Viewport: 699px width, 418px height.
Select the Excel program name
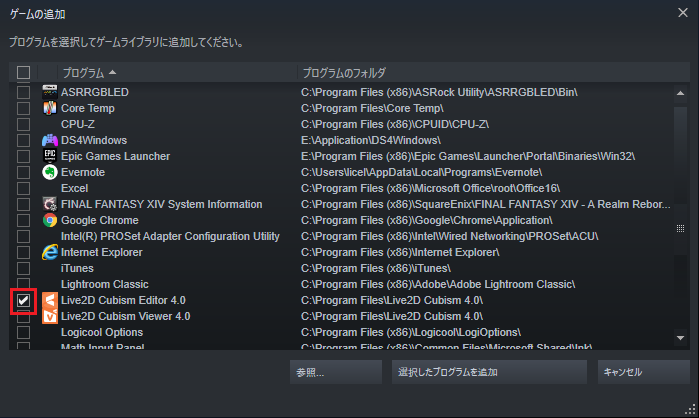(x=74, y=189)
